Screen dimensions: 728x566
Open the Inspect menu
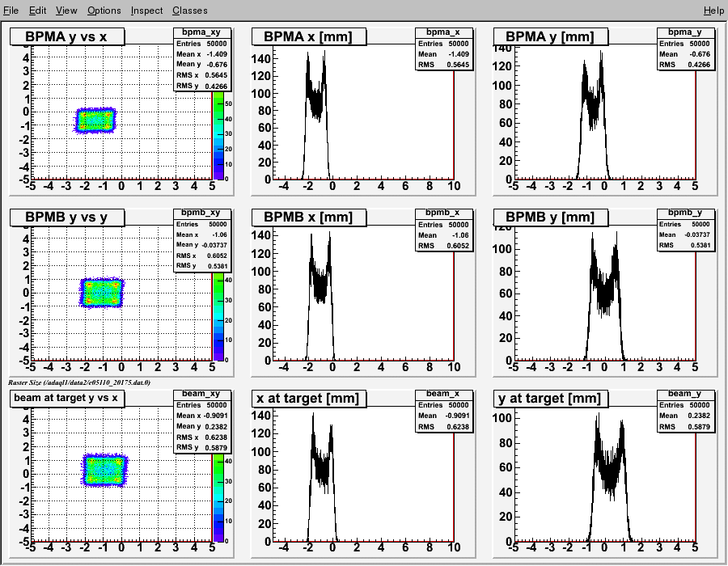(146, 11)
